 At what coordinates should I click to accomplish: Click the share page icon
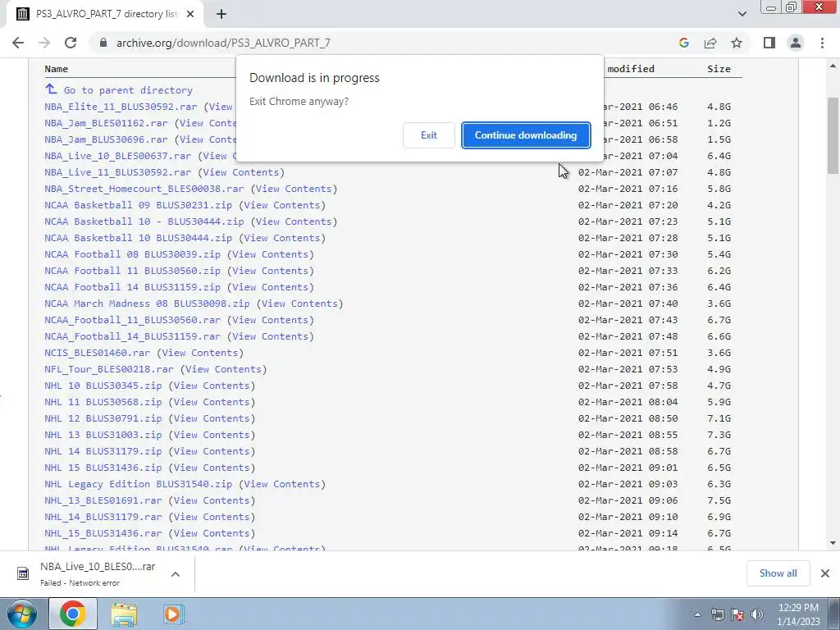coord(710,43)
